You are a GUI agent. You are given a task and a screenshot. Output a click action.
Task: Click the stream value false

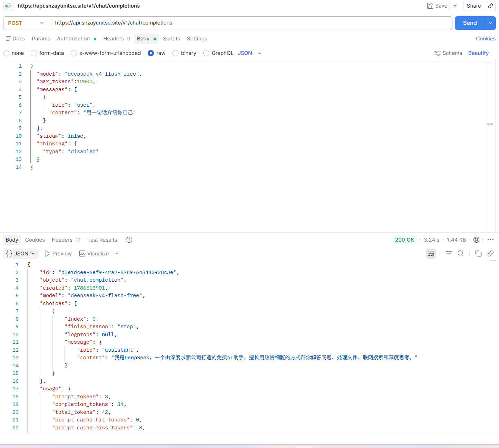[x=76, y=136]
